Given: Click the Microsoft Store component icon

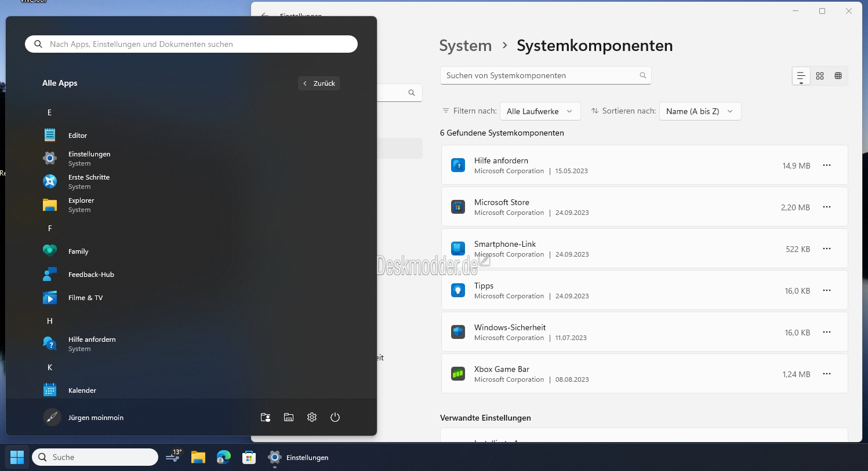Looking at the screenshot, I should (x=458, y=207).
